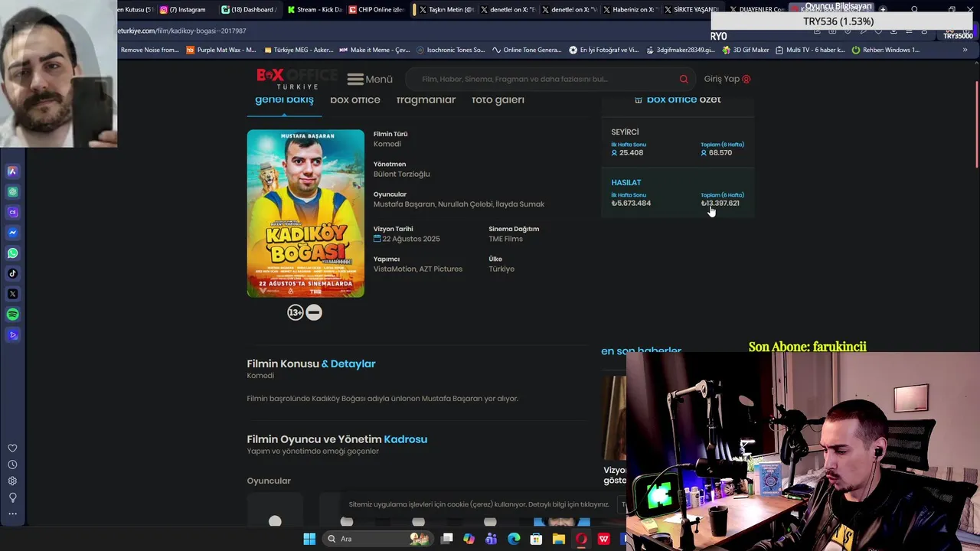
Task: Click the search magnifier icon on site
Action: 684,79
